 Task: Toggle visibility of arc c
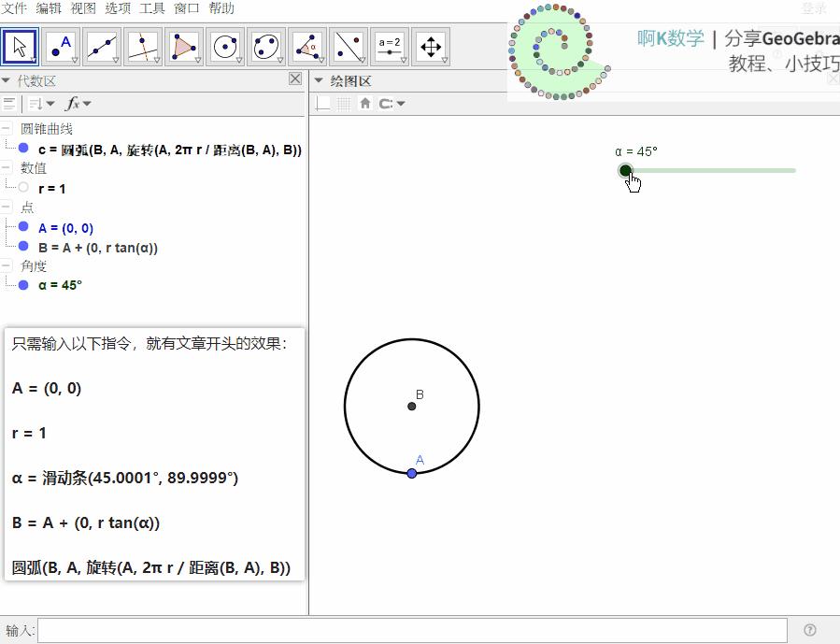tap(22, 148)
